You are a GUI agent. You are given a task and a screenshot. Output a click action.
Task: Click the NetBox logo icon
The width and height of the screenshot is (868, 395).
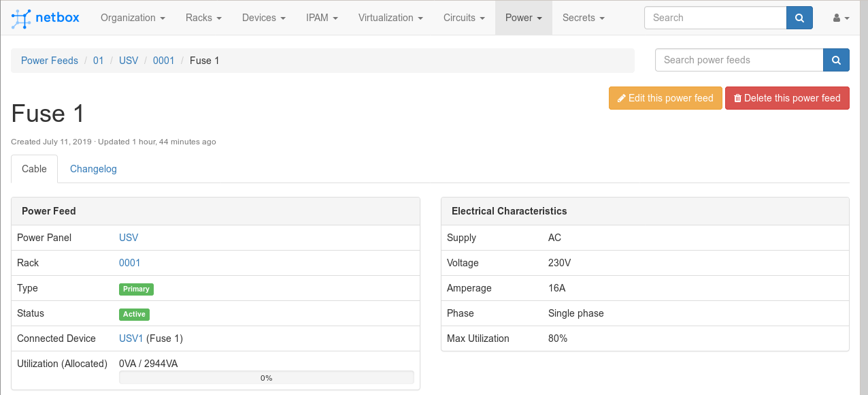pyautogui.click(x=22, y=18)
